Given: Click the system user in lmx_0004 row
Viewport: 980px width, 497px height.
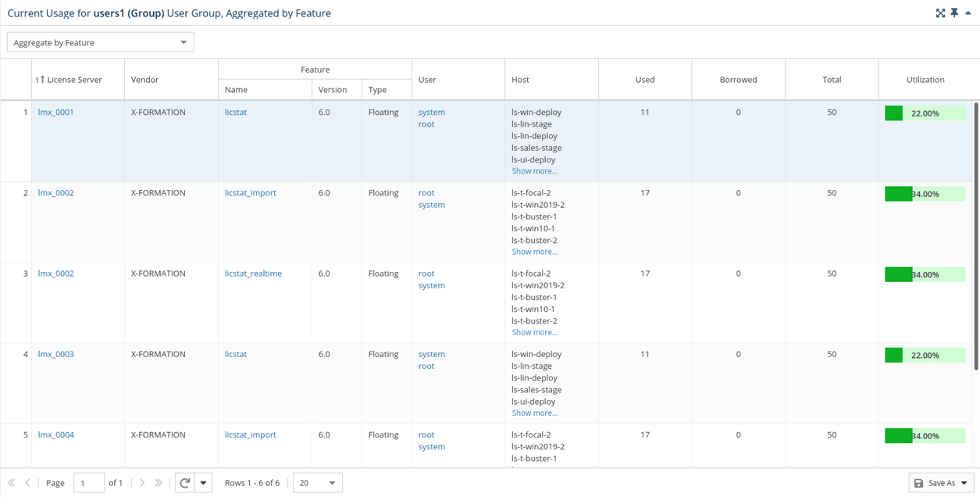Looking at the screenshot, I should (x=432, y=447).
